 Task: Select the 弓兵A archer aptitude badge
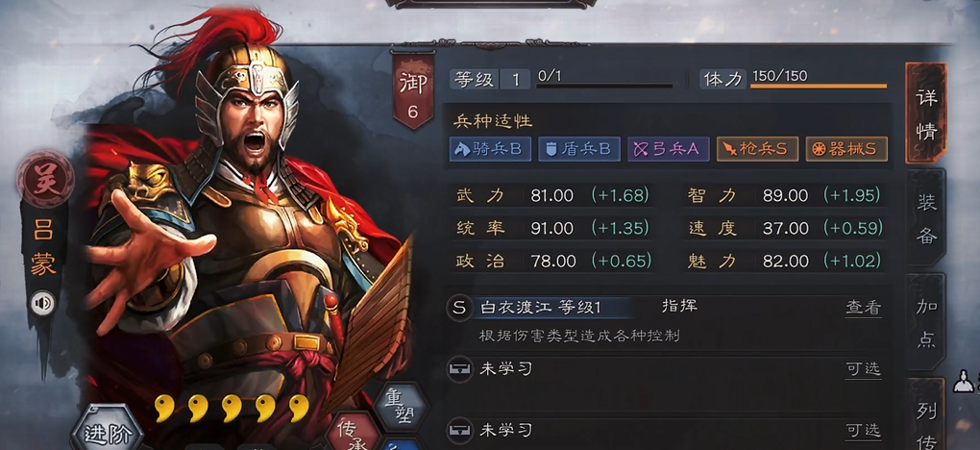[668, 149]
